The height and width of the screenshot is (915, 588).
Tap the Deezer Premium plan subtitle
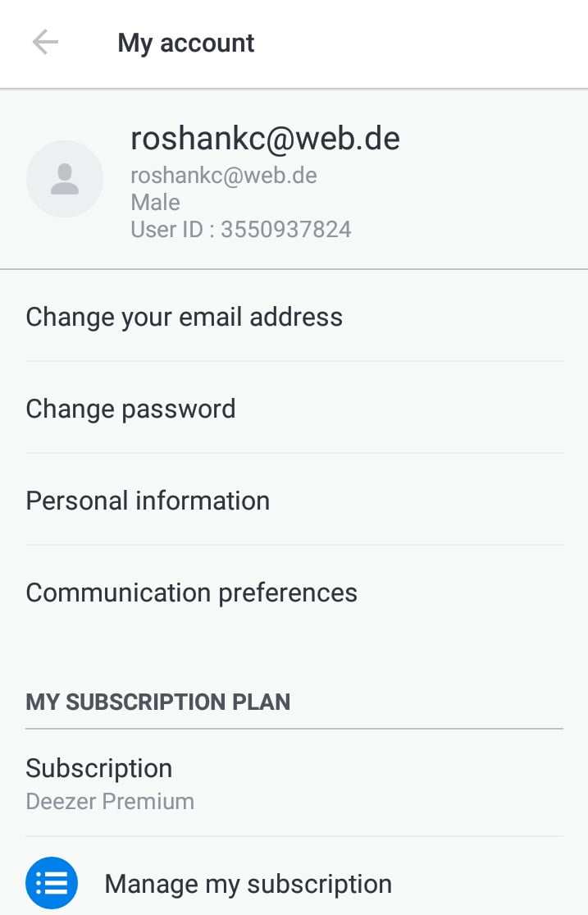110,801
